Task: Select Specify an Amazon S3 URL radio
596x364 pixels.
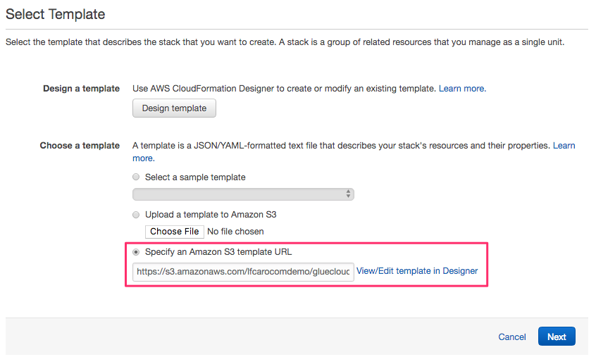Action: point(136,252)
